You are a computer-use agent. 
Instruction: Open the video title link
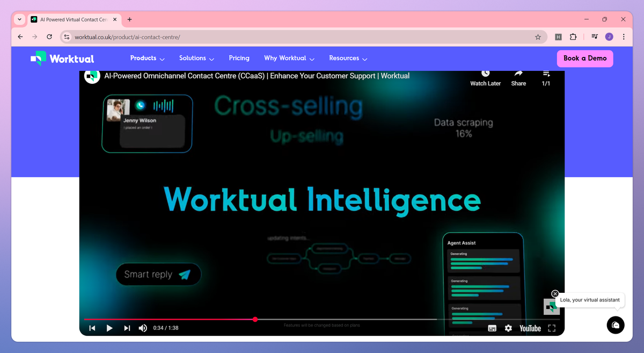257,76
